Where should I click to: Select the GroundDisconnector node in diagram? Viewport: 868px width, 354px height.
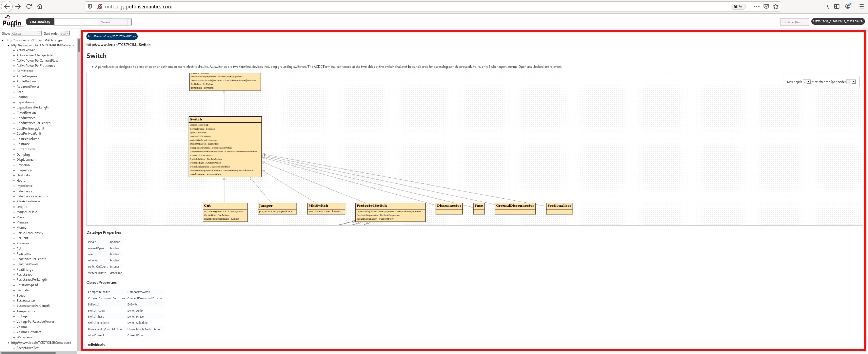(x=515, y=209)
